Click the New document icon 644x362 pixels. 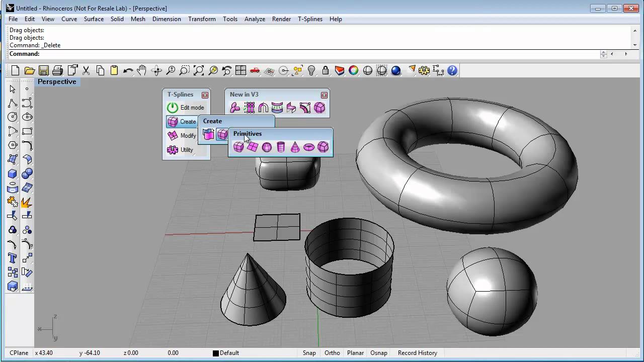coord(15,70)
